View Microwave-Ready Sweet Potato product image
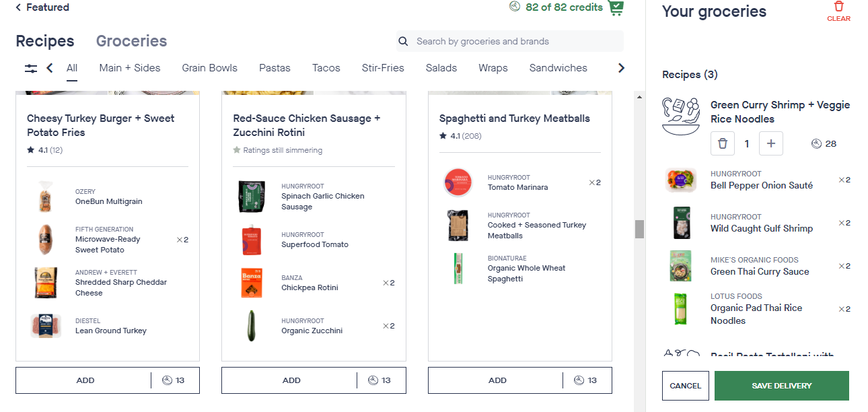This screenshot has height=412, width=868. [x=46, y=240]
